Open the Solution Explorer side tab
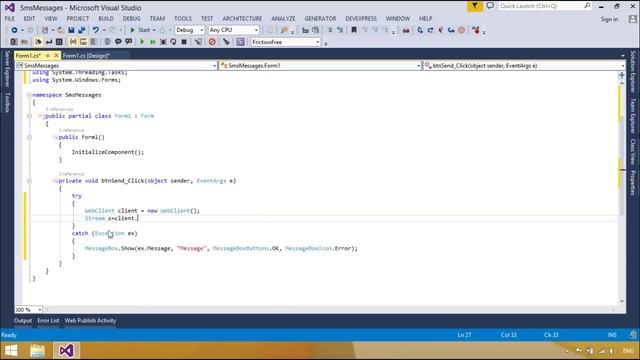The width and height of the screenshot is (640, 360). point(633,71)
